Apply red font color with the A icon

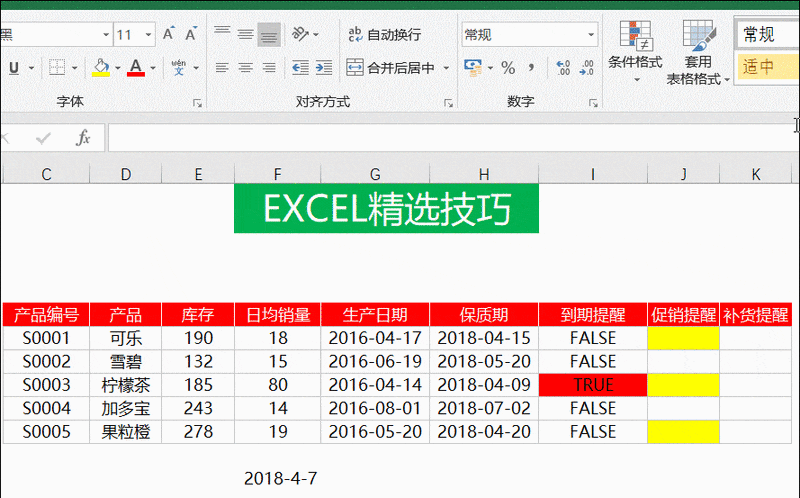click(136, 67)
